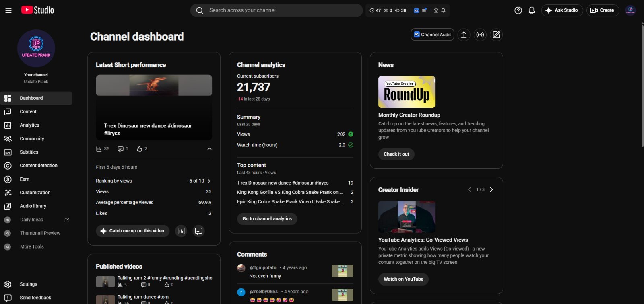
Task: Click Catch me up on this video
Action: 132,231
